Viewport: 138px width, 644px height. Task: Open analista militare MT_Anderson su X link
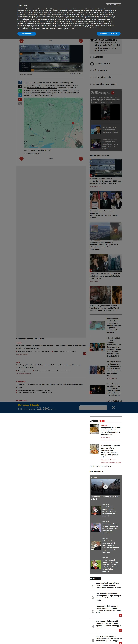[42, 88]
